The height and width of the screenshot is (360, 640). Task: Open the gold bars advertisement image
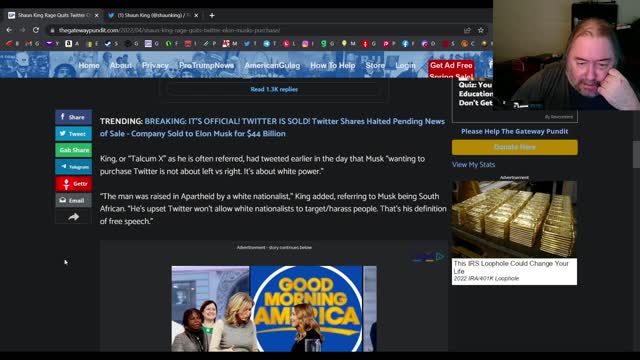point(514,219)
